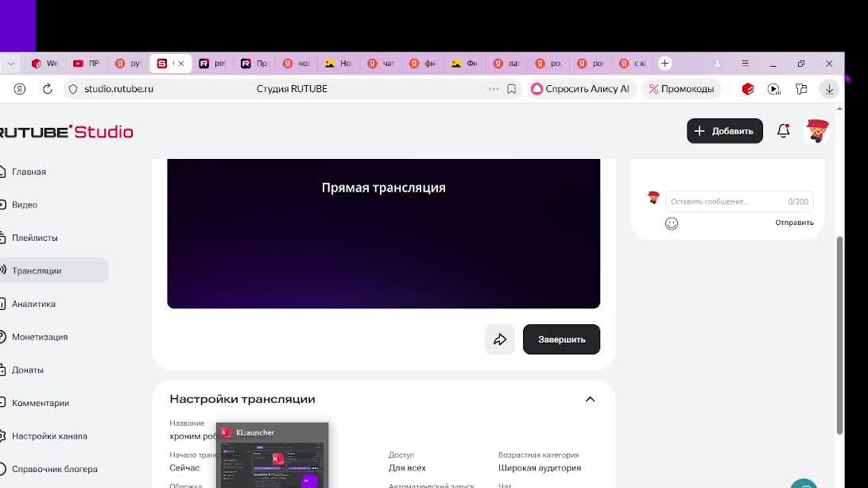Go to the Донаты section

27,370
